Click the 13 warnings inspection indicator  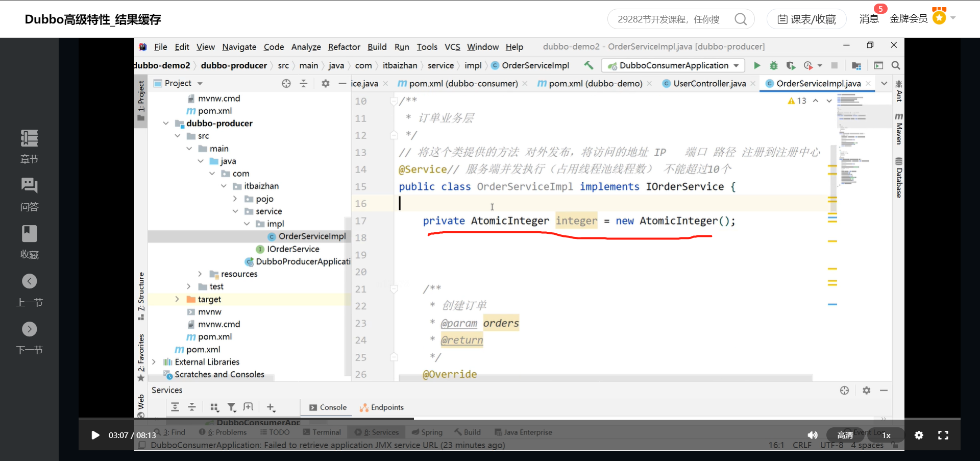[x=797, y=101]
